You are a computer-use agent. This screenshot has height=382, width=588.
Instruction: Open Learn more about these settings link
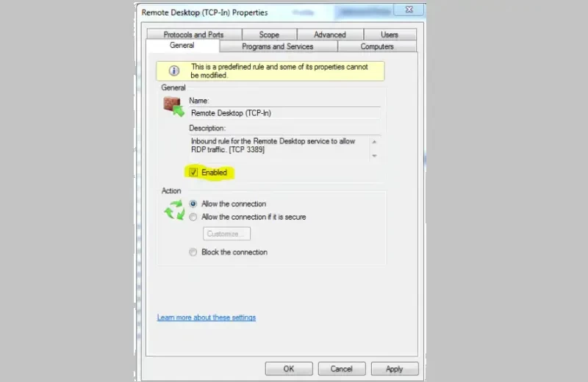(207, 317)
